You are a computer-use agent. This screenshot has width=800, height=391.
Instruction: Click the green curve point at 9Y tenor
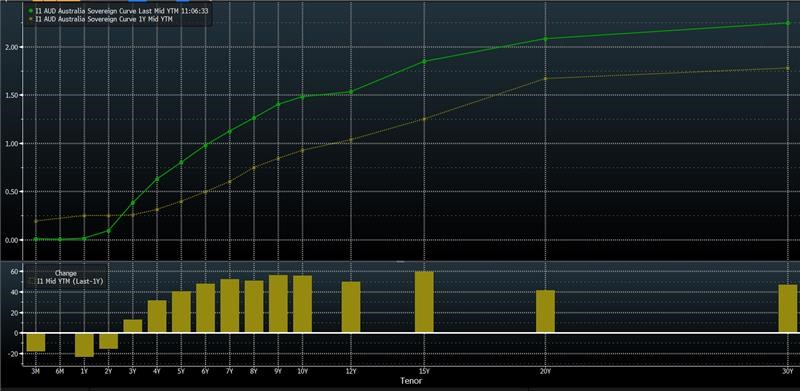click(278, 104)
